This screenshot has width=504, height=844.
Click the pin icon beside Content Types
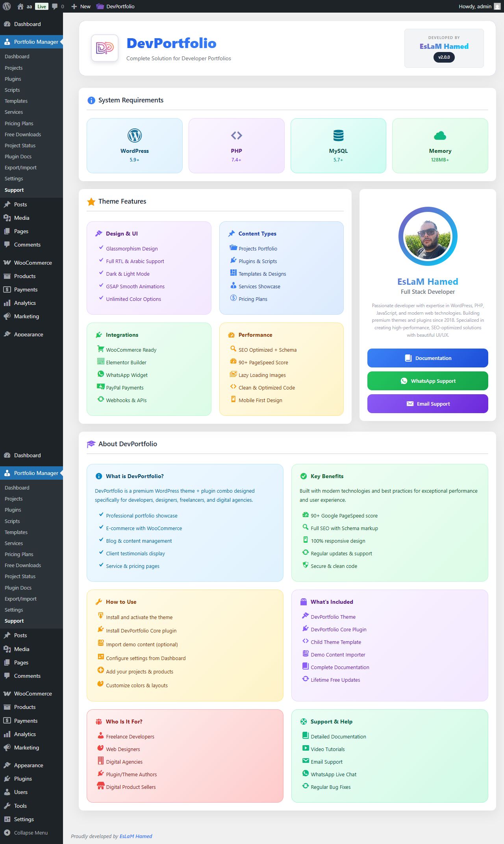click(232, 234)
